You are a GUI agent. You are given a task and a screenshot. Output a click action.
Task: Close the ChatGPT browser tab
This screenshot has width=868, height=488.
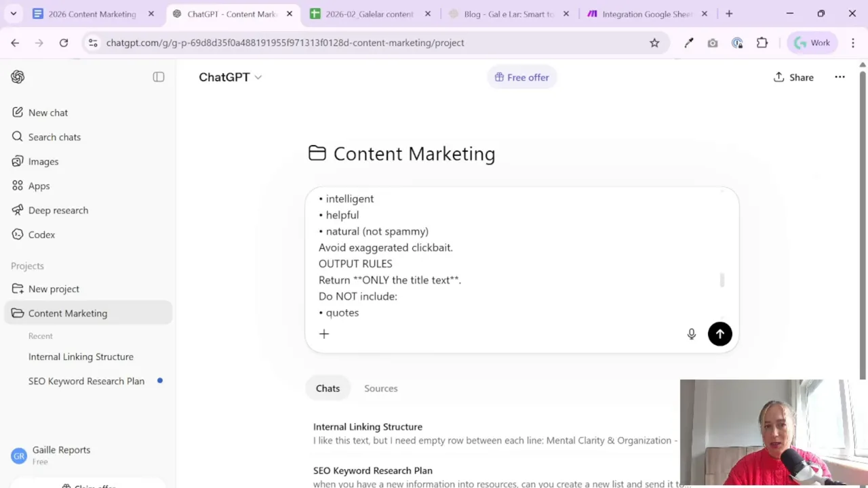coord(290,14)
